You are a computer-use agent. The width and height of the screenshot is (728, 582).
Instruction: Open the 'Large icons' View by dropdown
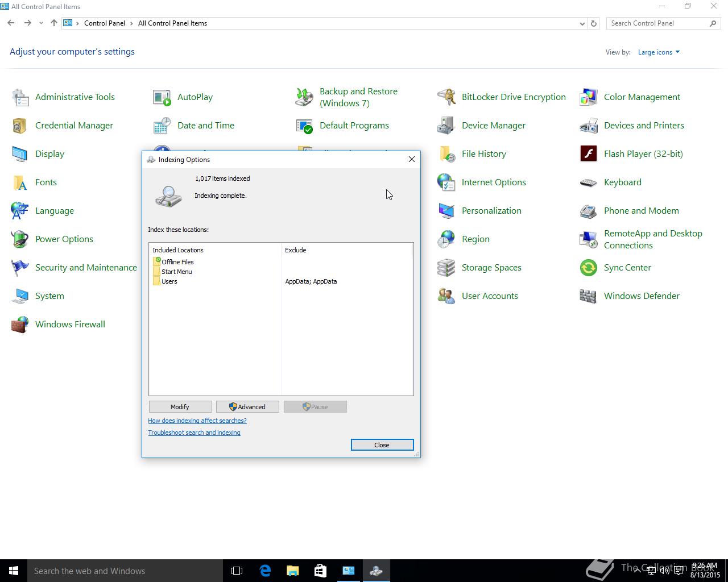(659, 52)
